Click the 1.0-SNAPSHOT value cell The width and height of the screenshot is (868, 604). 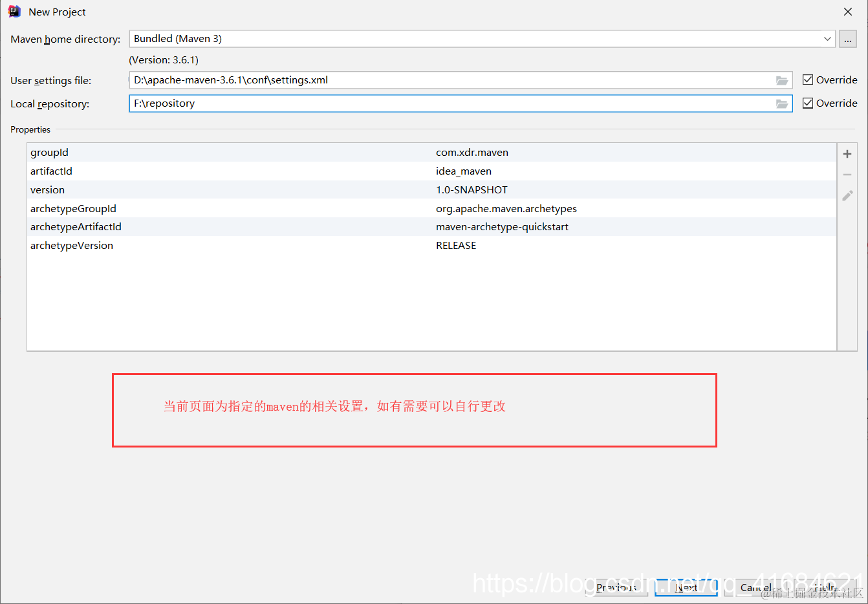pyautogui.click(x=472, y=190)
